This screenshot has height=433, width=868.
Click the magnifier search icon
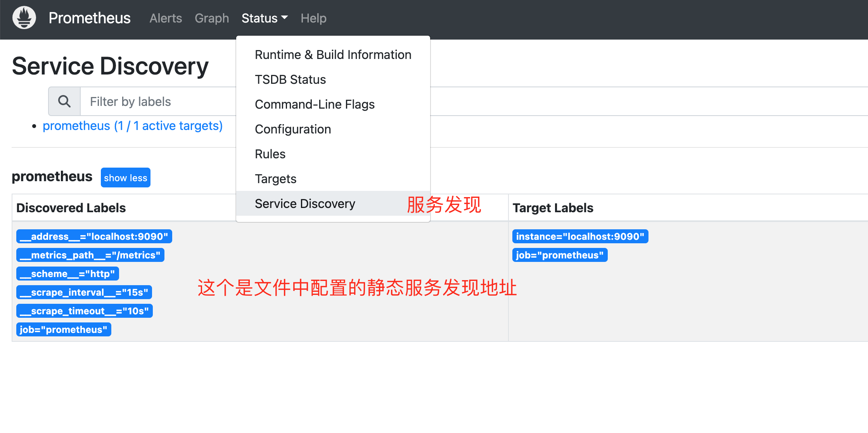coord(64,102)
